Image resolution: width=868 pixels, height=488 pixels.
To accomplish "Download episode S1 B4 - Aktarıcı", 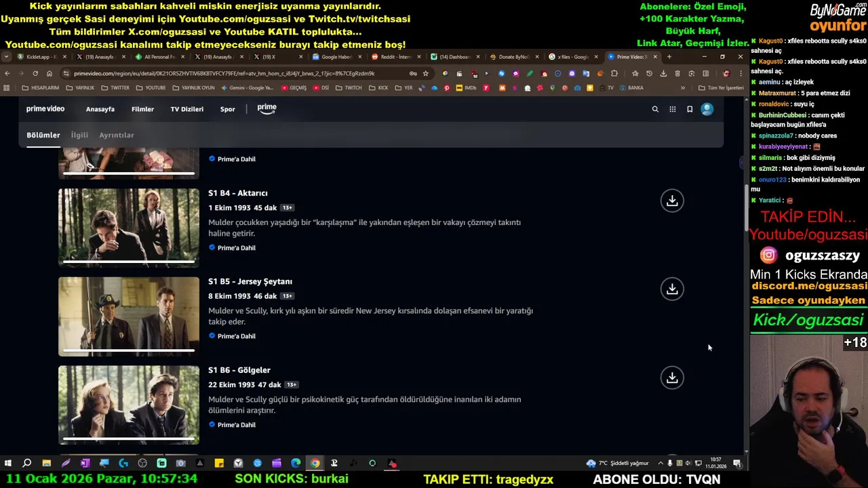I will [672, 201].
